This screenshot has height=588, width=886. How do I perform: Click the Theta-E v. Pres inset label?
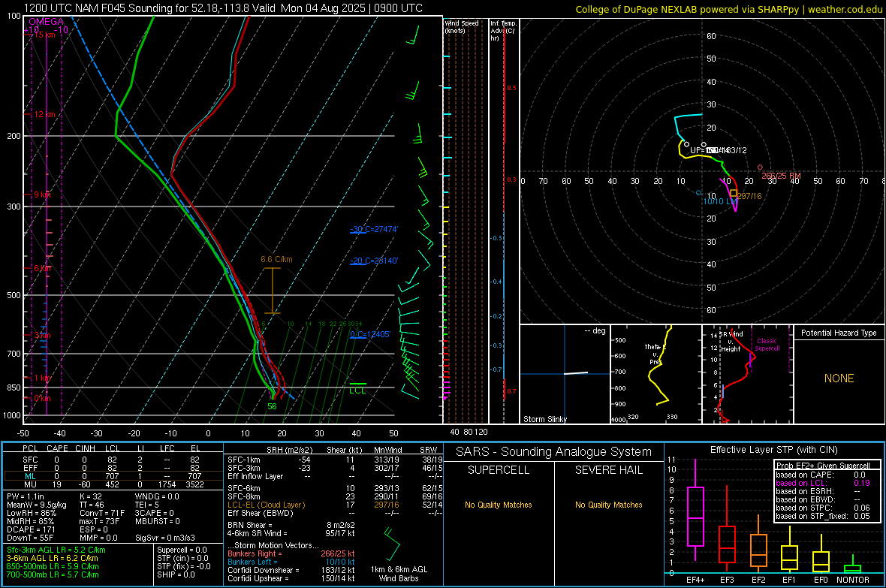point(654,354)
